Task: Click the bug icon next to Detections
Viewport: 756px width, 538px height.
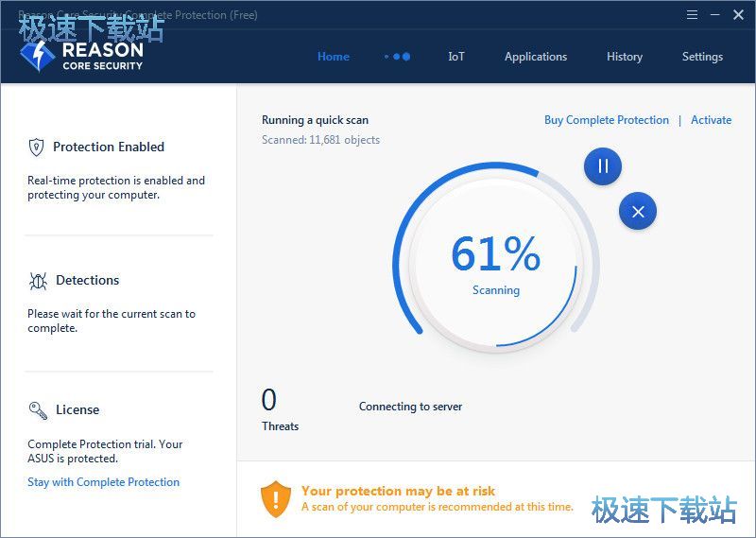Action: tap(38, 281)
